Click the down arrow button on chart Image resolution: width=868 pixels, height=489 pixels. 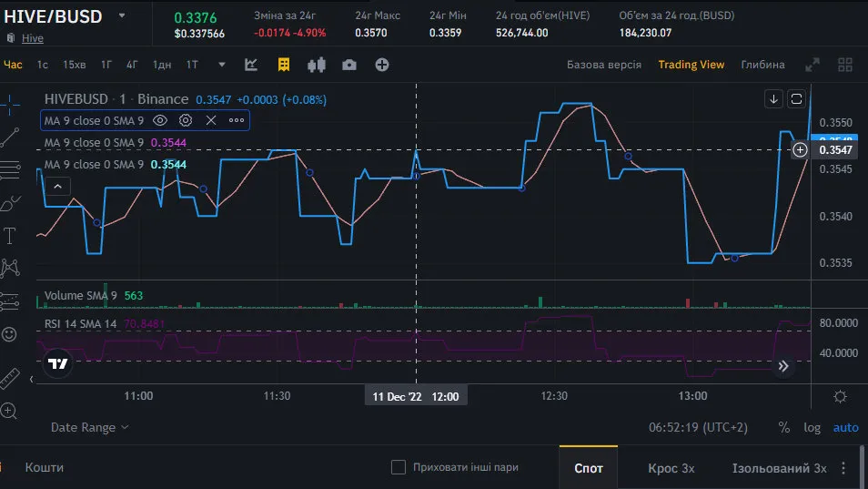(x=774, y=99)
